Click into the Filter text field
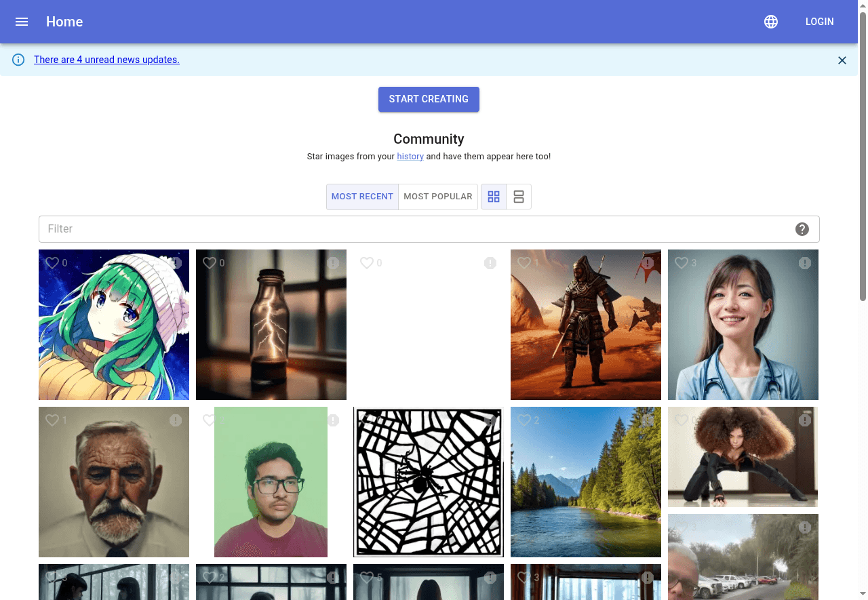This screenshot has height=600, width=868. (414, 229)
